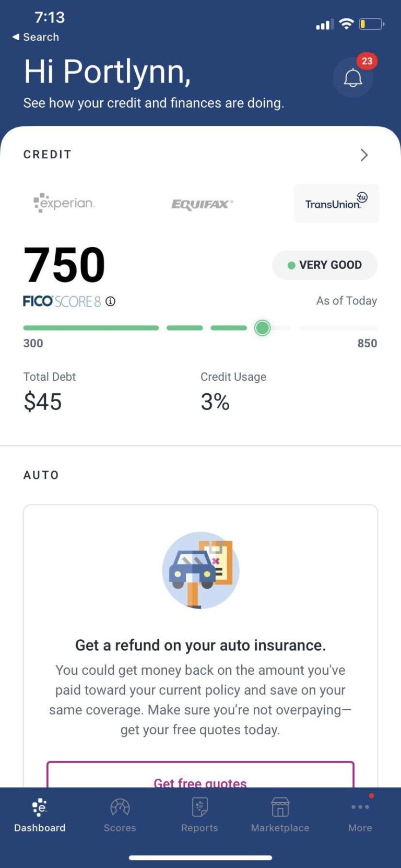This screenshot has height=868, width=401.
Task: Select the TransUnion credit bureau
Action: (336, 203)
